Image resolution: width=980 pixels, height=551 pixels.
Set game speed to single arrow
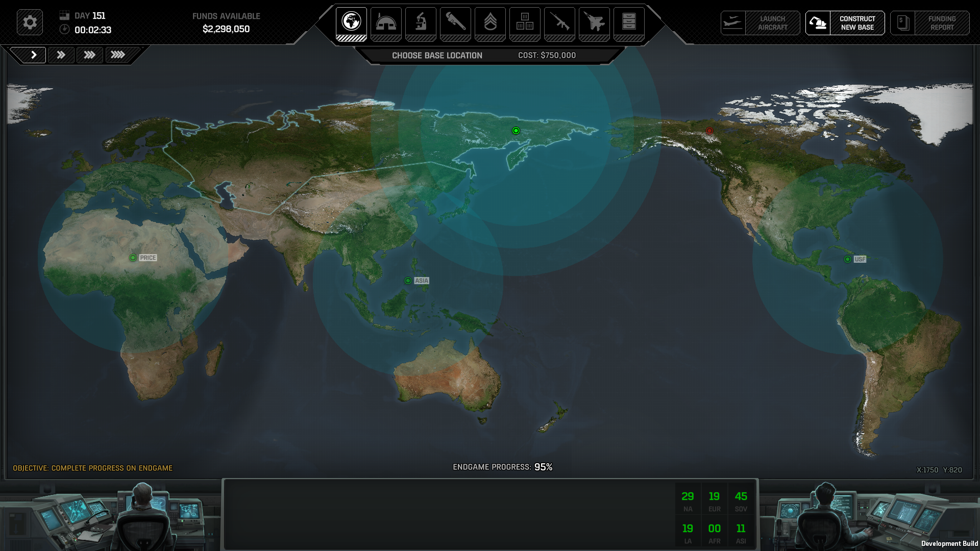[33, 55]
